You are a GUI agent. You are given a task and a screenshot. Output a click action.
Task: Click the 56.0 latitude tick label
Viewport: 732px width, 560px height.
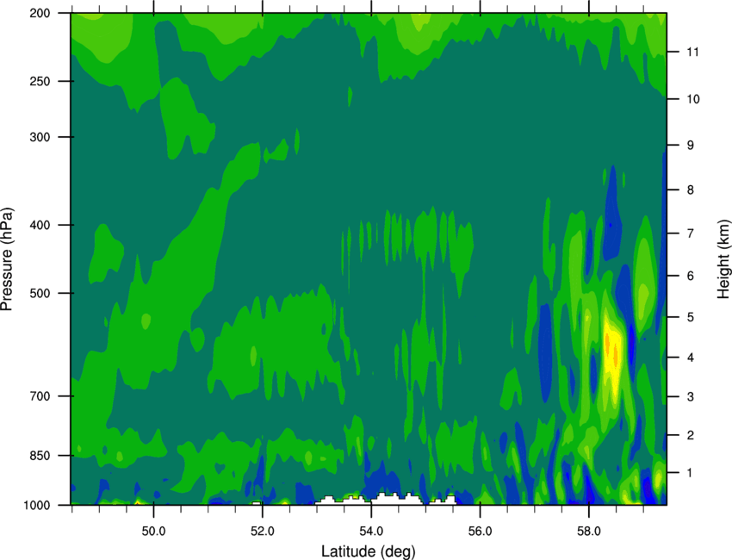[x=481, y=532]
